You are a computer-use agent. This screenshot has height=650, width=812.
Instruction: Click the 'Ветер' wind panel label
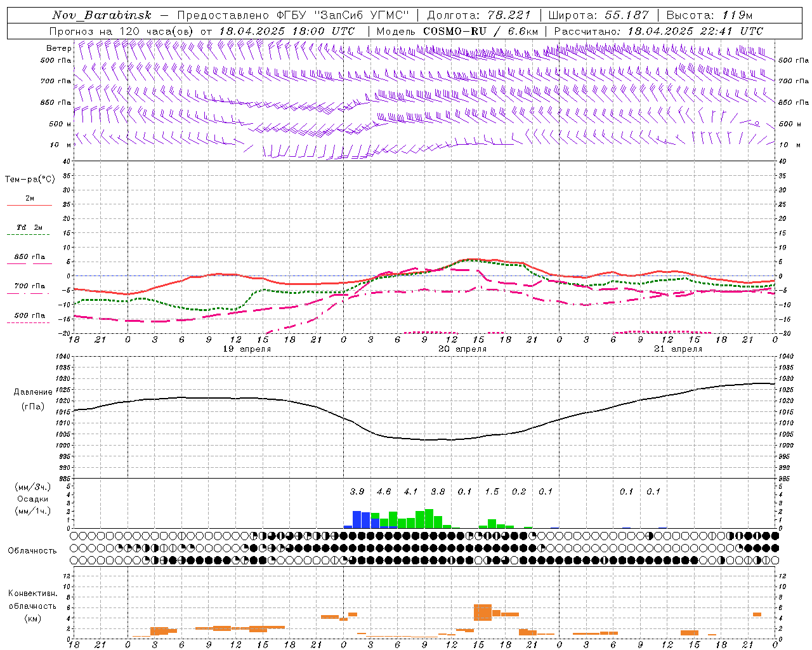tap(58, 48)
